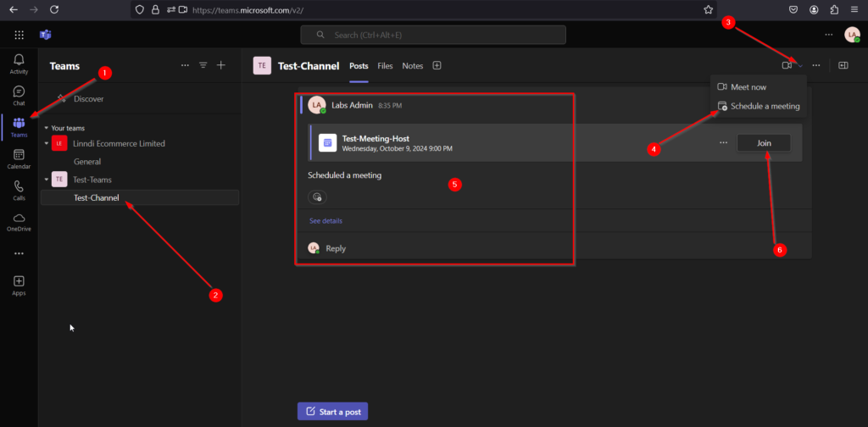
Task: Click Labs Admin post avatar
Action: coord(317,104)
